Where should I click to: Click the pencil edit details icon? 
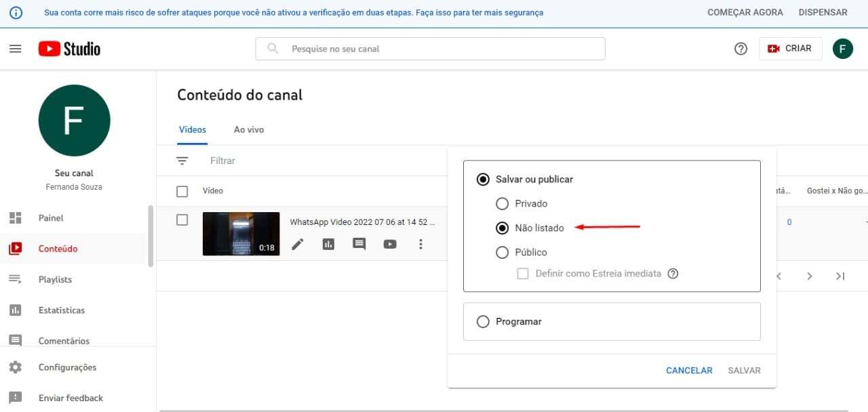click(298, 244)
